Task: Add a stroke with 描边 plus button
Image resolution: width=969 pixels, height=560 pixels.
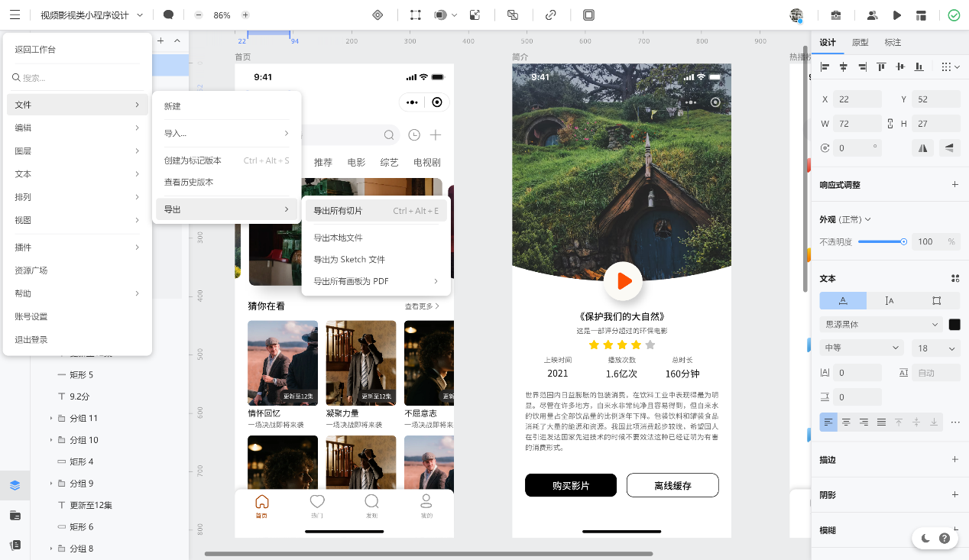Action: point(954,460)
